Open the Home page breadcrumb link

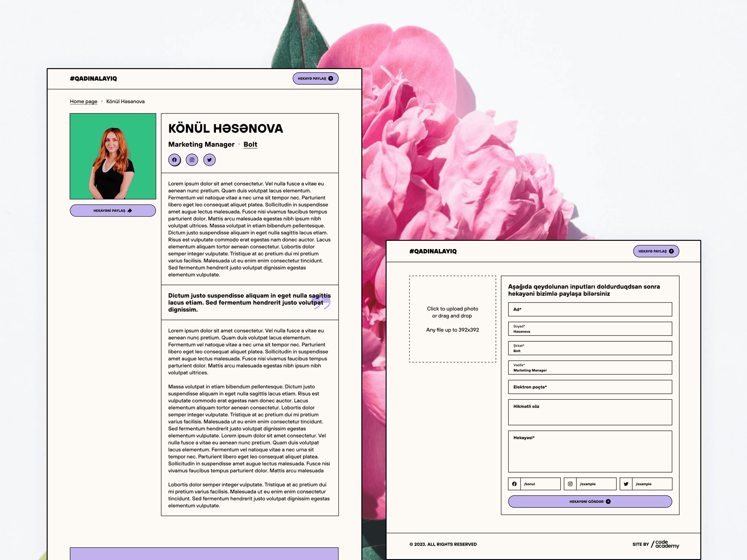tap(83, 101)
